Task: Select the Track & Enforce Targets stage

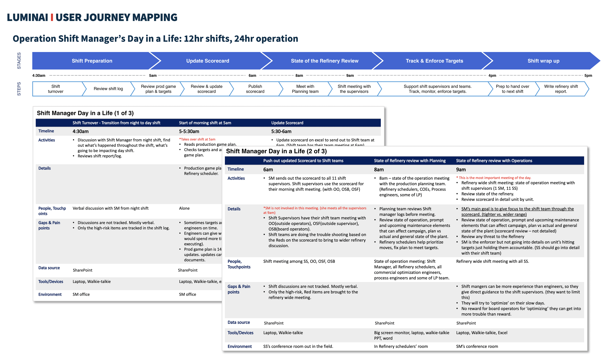Action: [x=434, y=61]
